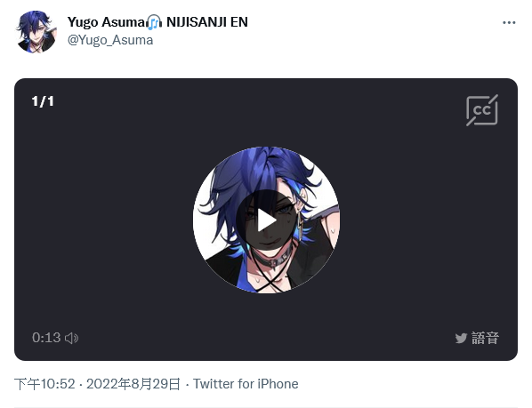Click the Yugo Asuma display name
The image size is (532, 408).
pyautogui.click(x=107, y=22)
